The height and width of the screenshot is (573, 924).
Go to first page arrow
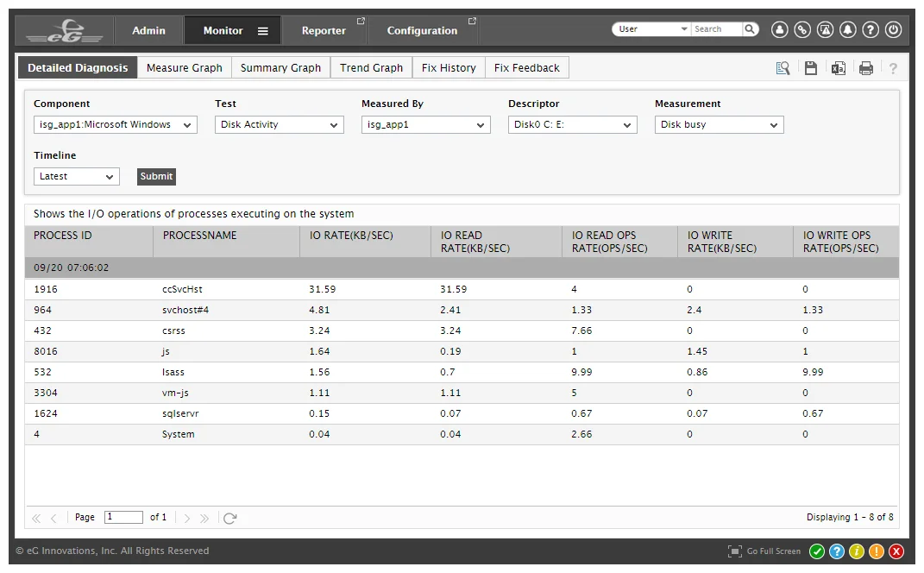pos(36,518)
